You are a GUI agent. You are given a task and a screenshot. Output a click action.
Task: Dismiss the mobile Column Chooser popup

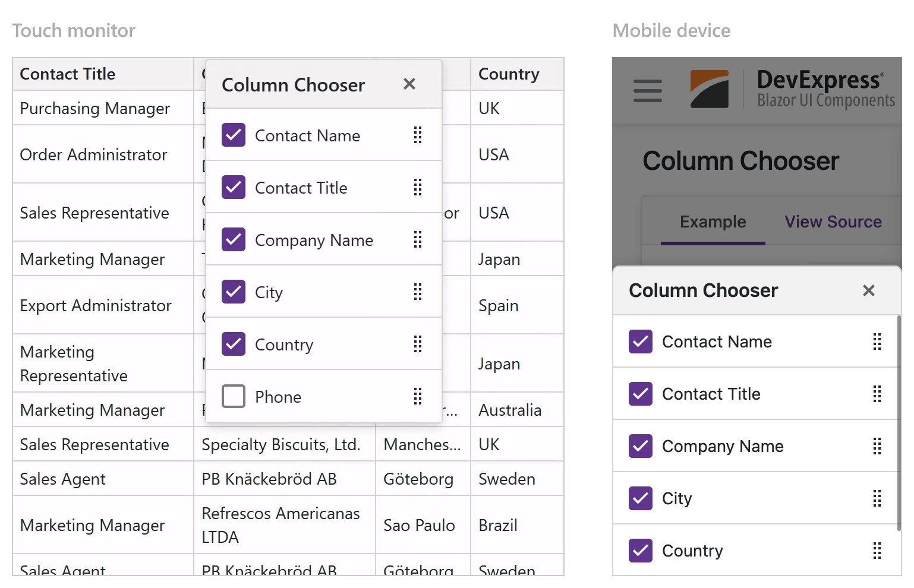[869, 290]
